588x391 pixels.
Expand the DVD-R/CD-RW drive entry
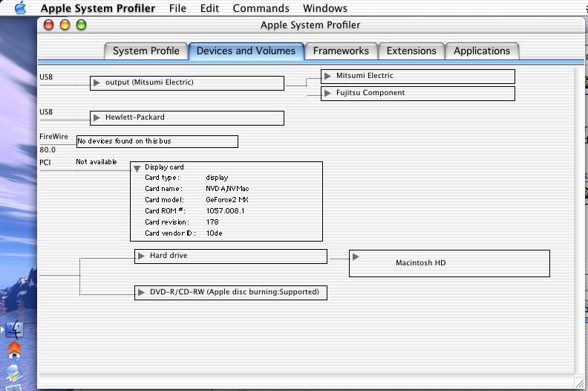point(141,292)
